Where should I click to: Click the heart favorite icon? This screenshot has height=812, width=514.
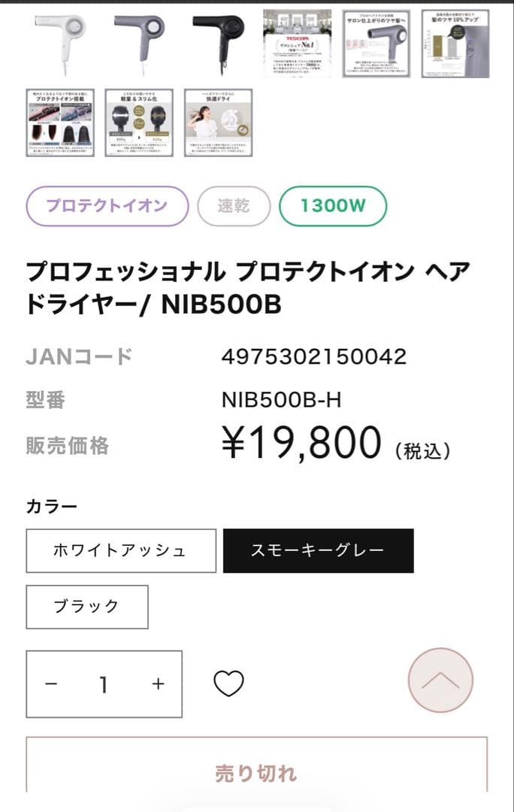click(x=229, y=684)
